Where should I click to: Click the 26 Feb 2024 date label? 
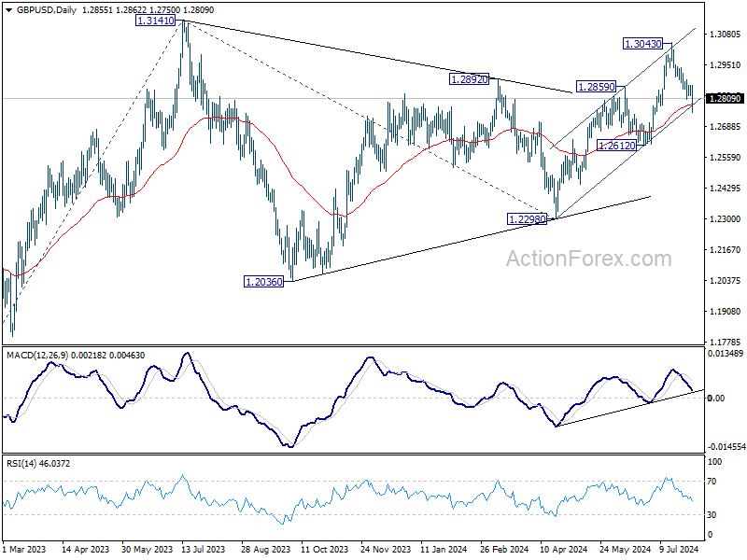click(x=504, y=550)
